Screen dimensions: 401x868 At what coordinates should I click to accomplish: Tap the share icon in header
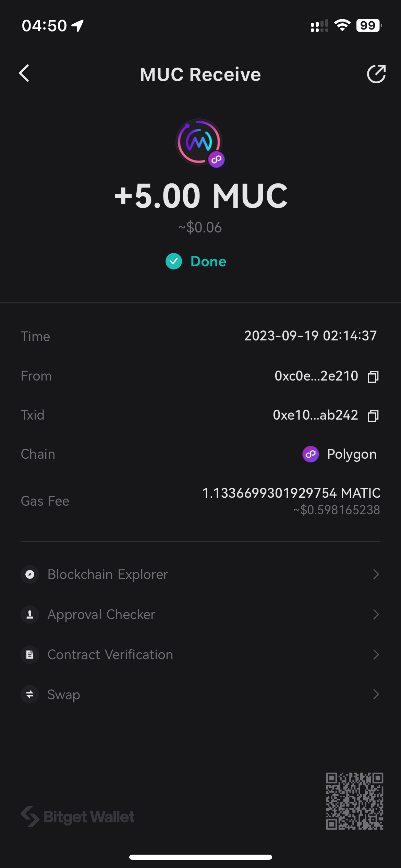[x=376, y=74]
